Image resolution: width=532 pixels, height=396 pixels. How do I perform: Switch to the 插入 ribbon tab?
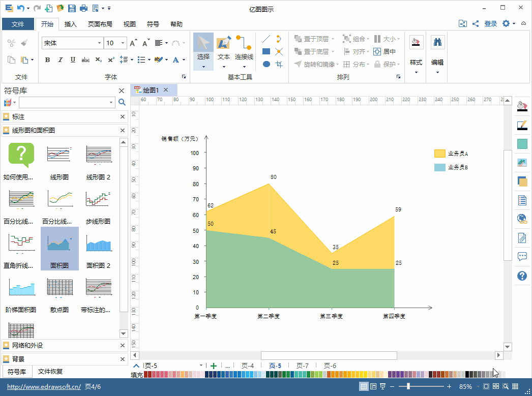(x=71, y=24)
